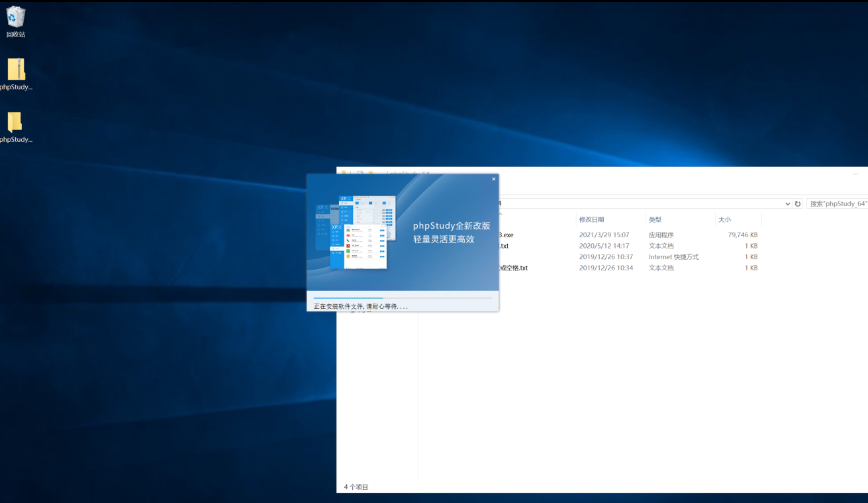
Task: Select the phpStudy zip archive on desktop
Action: click(16, 74)
